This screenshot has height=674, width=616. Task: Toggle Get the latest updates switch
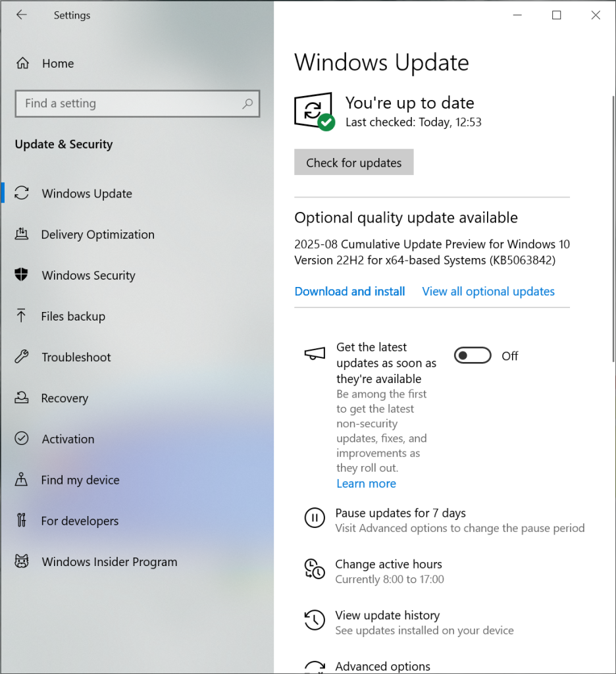click(473, 355)
